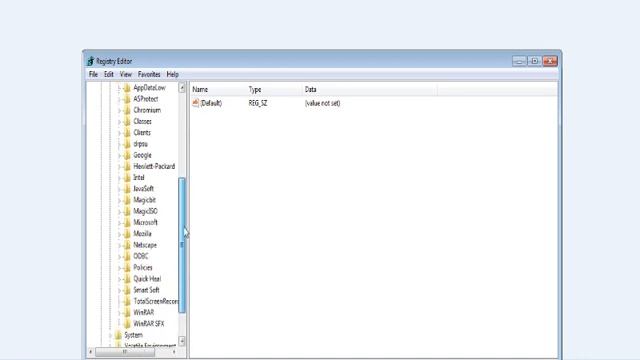Select the Classes folder icon
Viewport: 640px width, 360px height.
point(127,121)
